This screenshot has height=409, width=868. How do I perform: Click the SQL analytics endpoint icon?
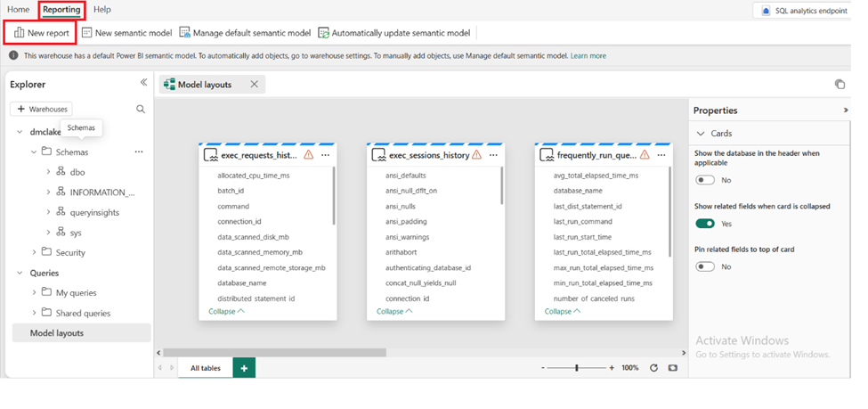[x=767, y=11]
